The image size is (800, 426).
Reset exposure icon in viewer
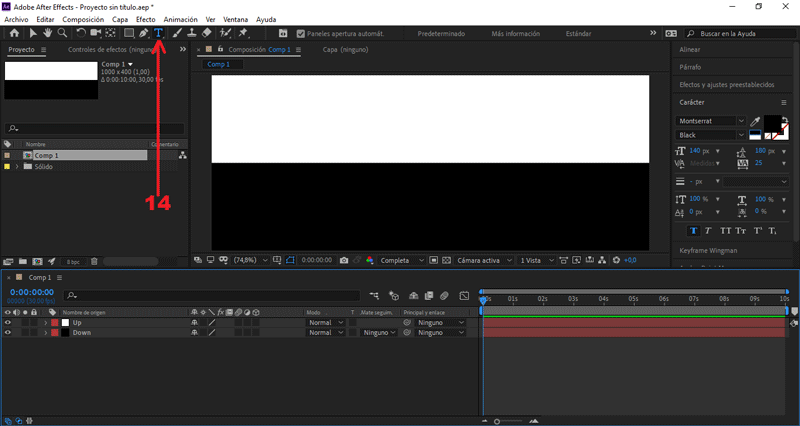[x=616, y=260]
